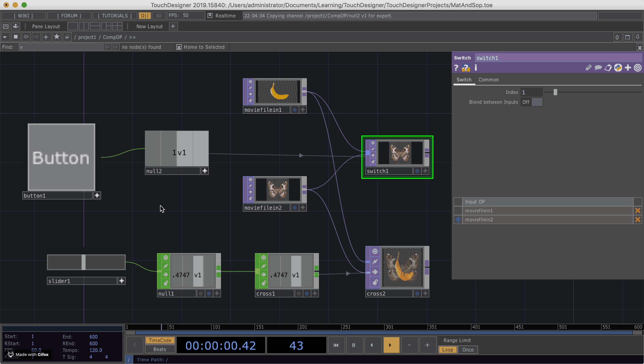This screenshot has width=644, height=364.
Task: Open the pane type dropdown arrow in path bar
Action: (5, 37)
